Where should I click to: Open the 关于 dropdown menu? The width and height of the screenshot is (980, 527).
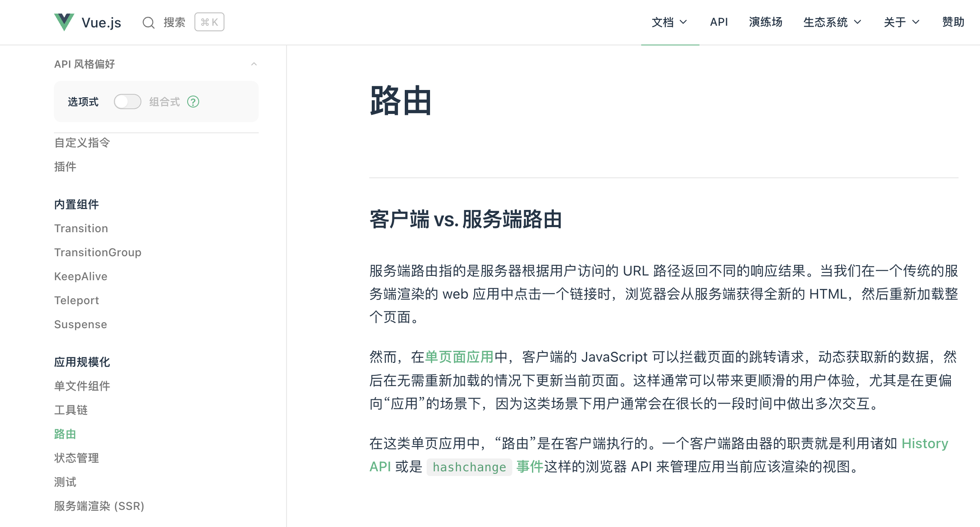tap(901, 22)
